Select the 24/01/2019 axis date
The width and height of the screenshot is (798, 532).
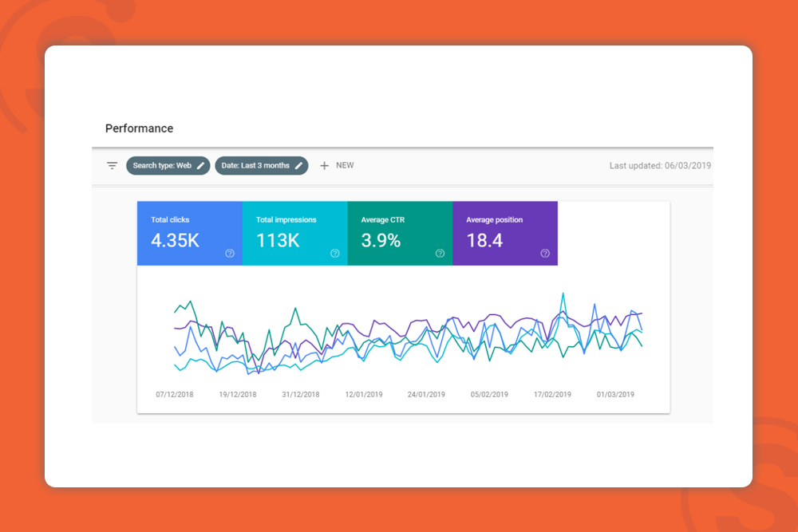coord(426,395)
